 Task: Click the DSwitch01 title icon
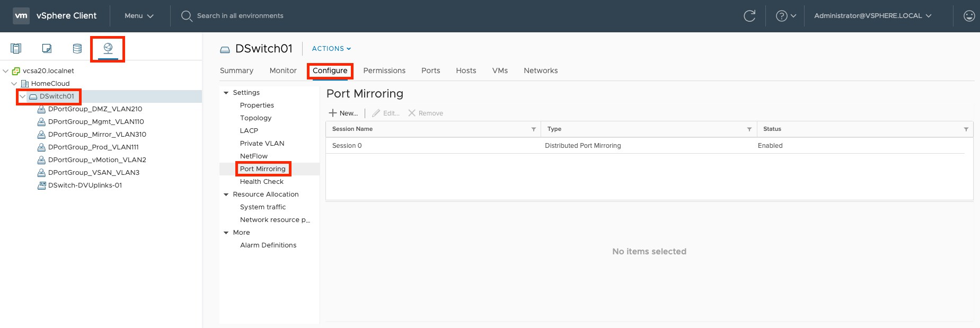click(225, 49)
